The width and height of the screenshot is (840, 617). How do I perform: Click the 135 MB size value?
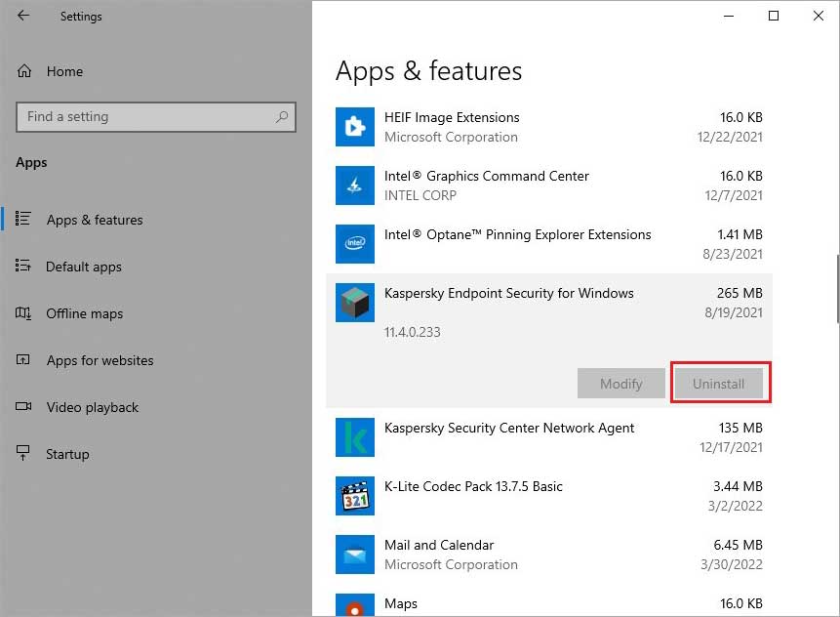coord(740,428)
